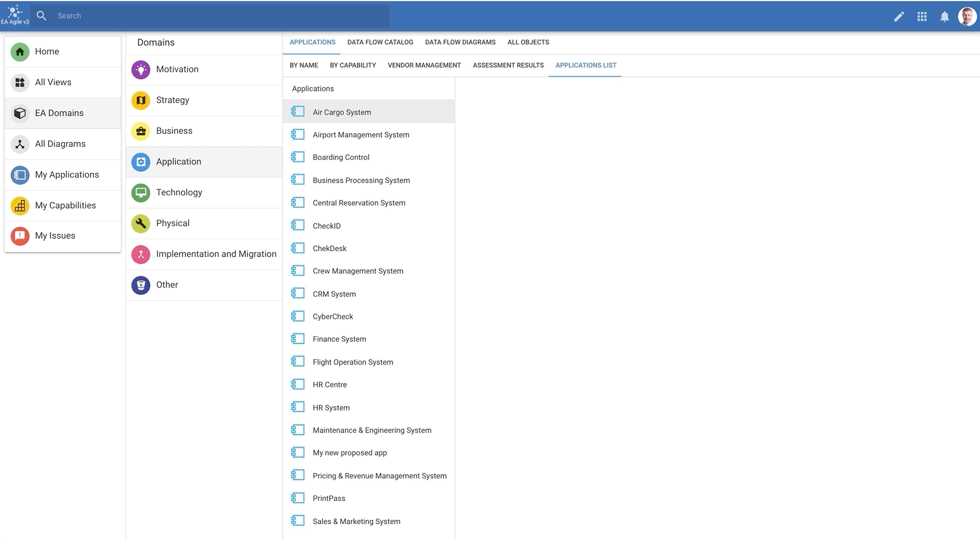Click the My Issues alert icon
The image size is (980, 540).
pyautogui.click(x=20, y=236)
